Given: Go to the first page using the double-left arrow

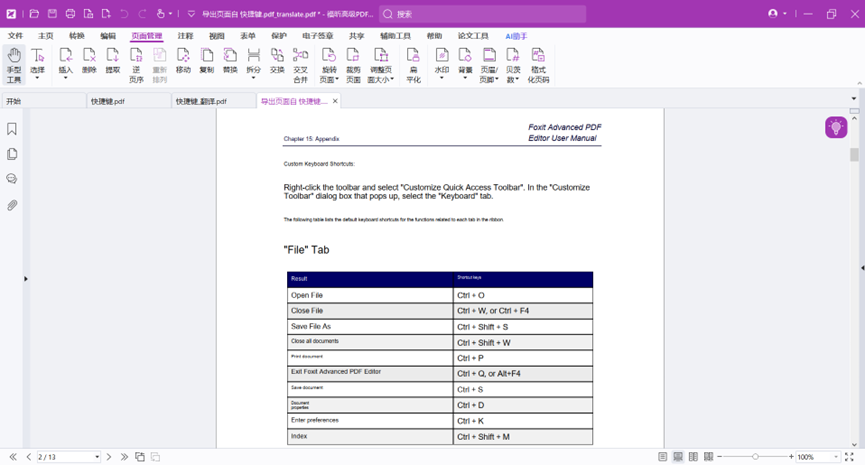Looking at the screenshot, I should coord(13,457).
